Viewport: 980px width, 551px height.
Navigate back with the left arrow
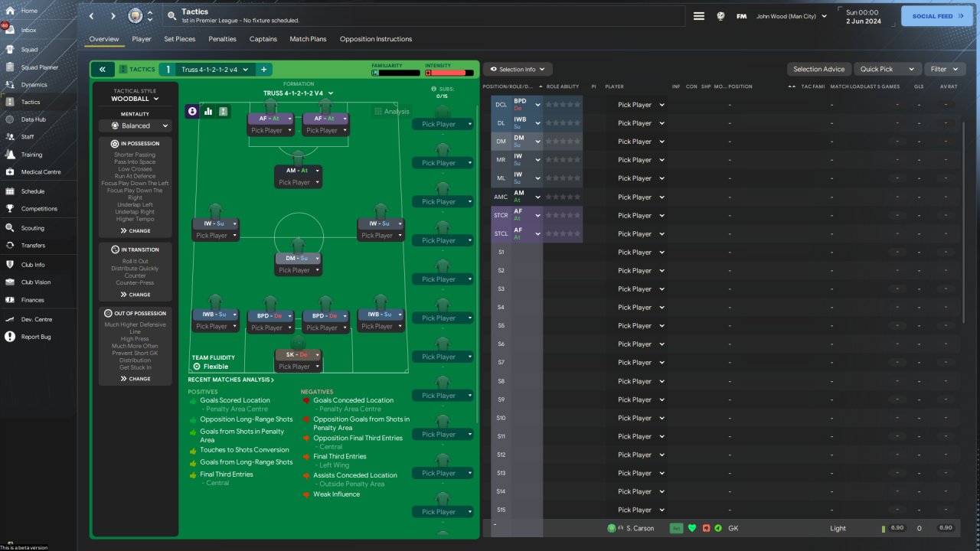click(x=92, y=16)
